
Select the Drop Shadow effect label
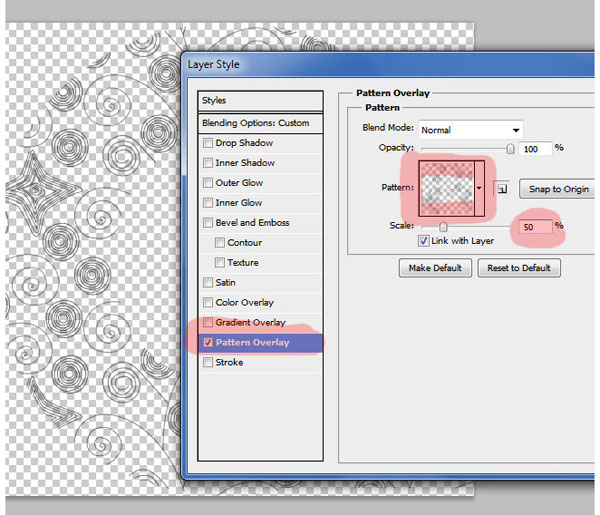244,143
